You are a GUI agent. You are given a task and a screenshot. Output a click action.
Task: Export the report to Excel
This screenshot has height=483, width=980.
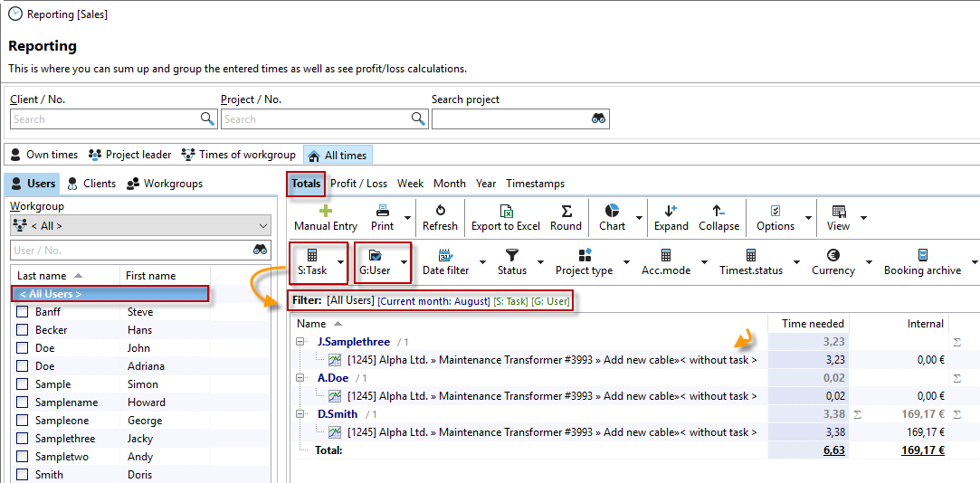click(506, 211)
